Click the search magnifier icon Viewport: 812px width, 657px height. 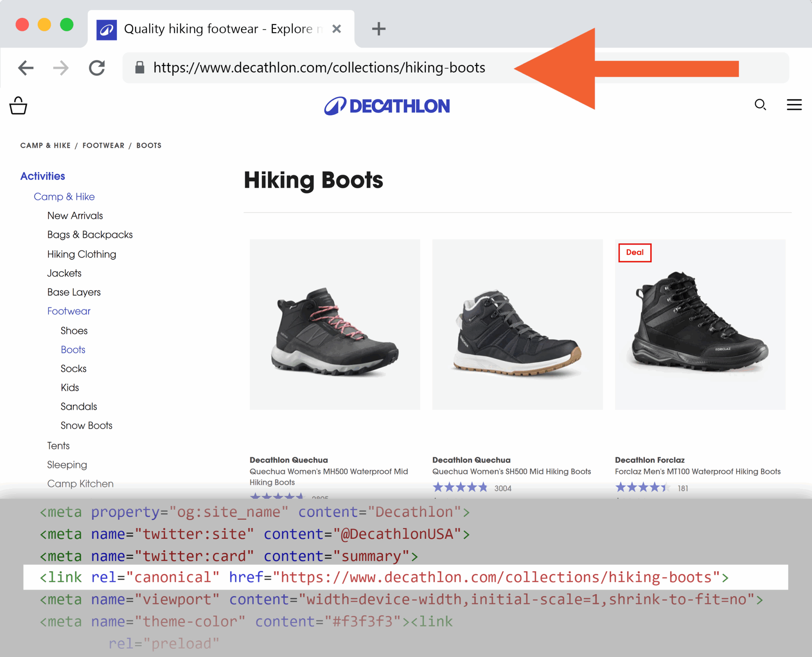(760, 105)
